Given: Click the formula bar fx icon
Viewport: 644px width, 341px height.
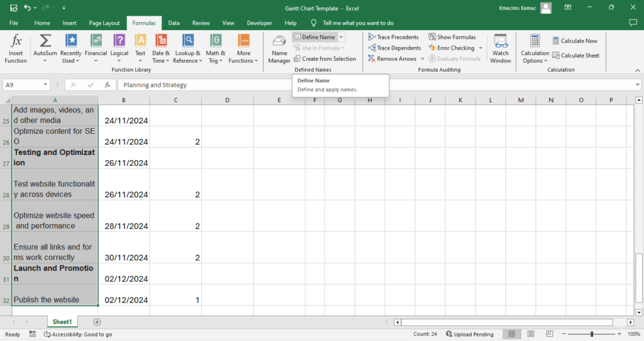Looking at the screenshot, I should [x=107, y=85].
